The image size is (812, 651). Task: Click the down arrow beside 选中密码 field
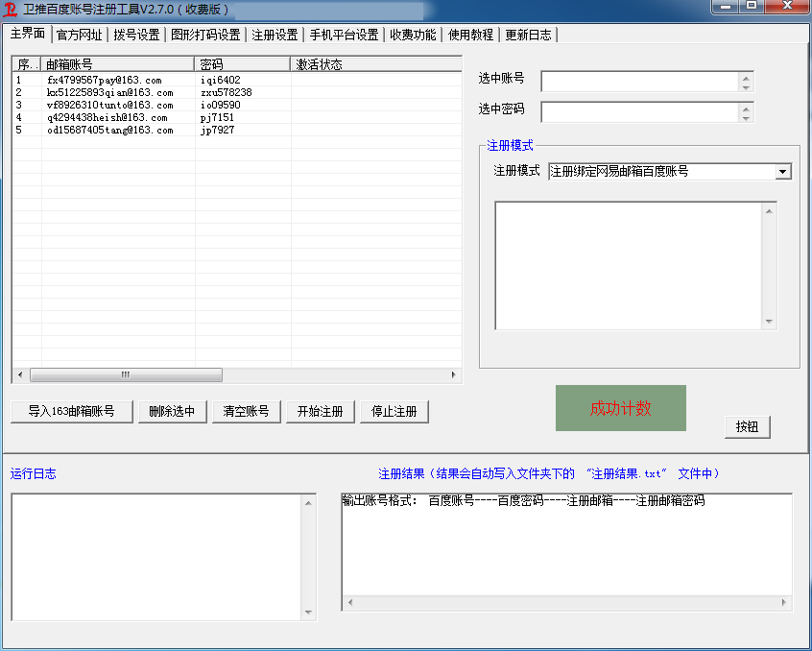pyautogui.click(x=746, y=117)
